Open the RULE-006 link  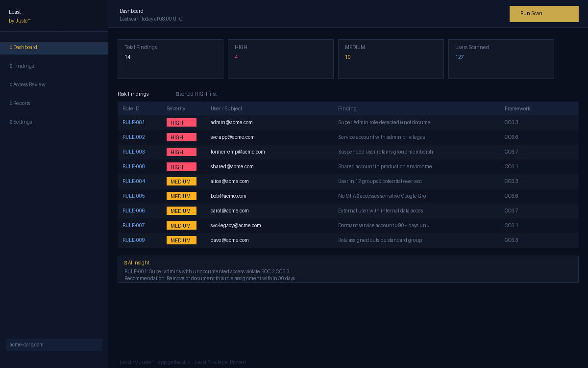(x=134, y=210)
